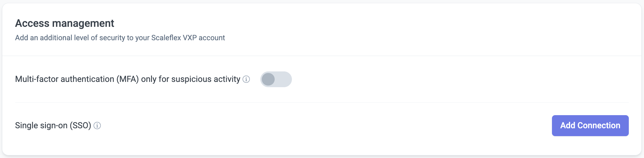Click the Add Connection button
The width and height of the screenshot is (644, 158).
click(590, 126)
